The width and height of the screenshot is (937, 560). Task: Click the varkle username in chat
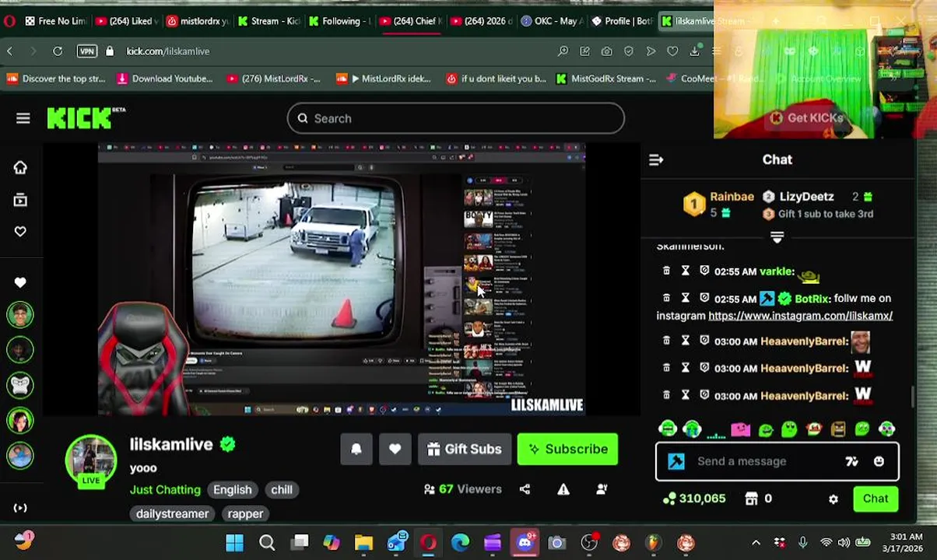tap(776, 271)
